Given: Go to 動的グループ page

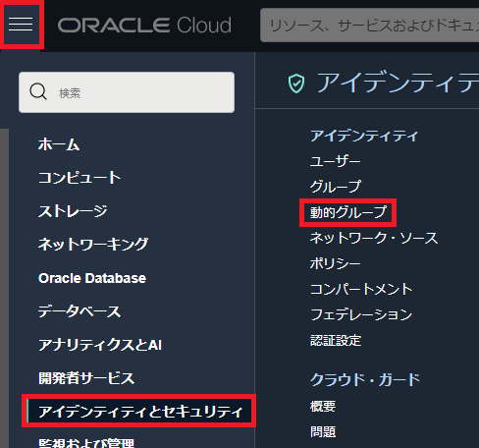Looking at the screenshot, I should point(348,212).
